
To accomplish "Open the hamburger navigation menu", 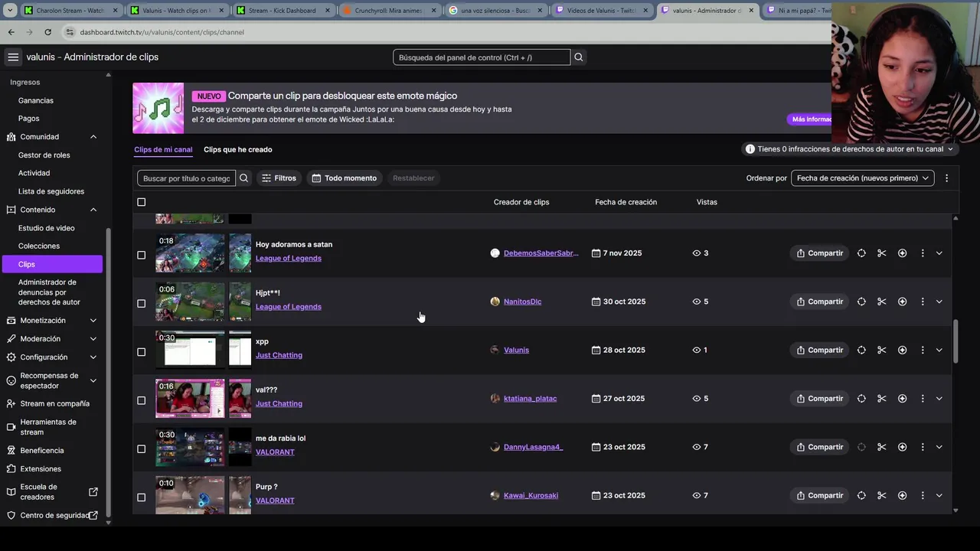I will point(13,57).
